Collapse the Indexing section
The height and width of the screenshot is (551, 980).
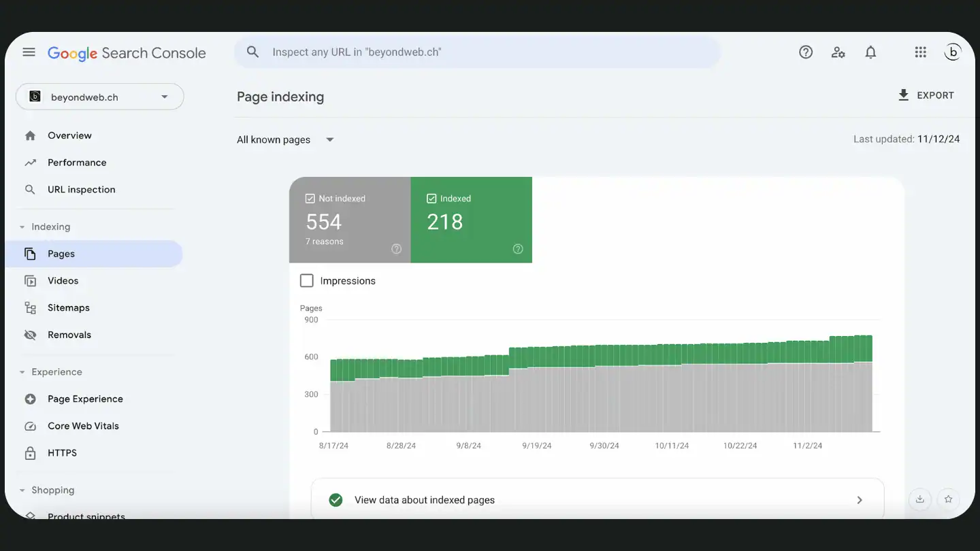(x=22, y=227)
